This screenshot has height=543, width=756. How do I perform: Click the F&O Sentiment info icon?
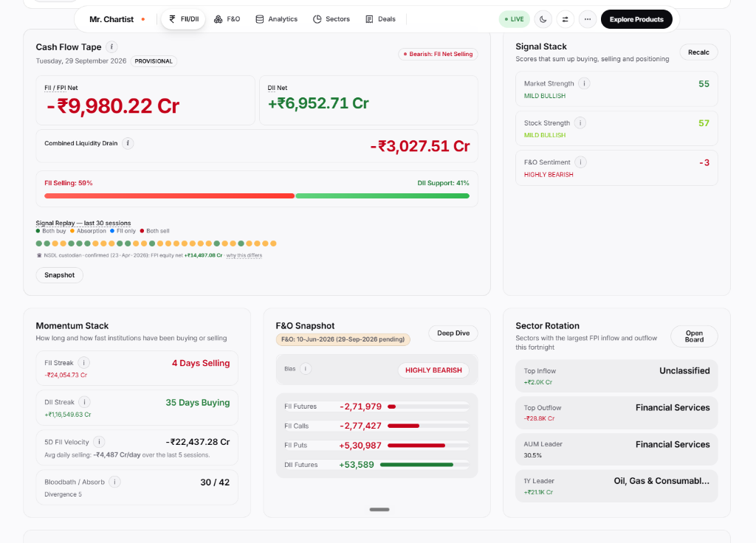[x=580, y=162]
